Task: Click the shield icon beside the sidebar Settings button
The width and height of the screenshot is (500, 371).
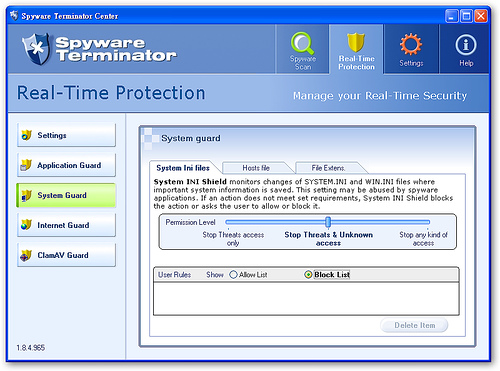Action: click(x=26, y=135)
